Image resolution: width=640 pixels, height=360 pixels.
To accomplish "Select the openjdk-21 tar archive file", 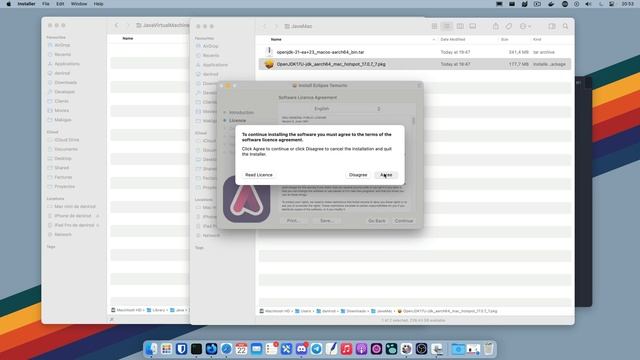I will point(415,52).
